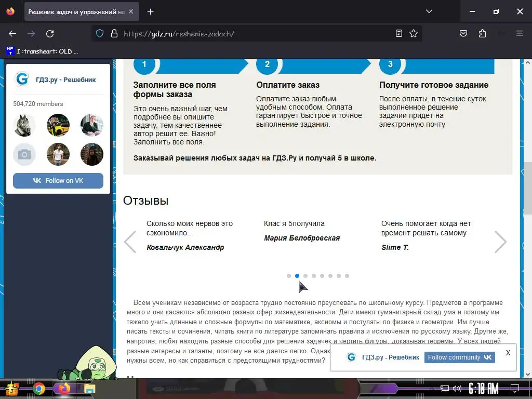Click the 6:10 AM taskbar clock
The height and width of the screenshot is (399, 532).
pos(484,389)
